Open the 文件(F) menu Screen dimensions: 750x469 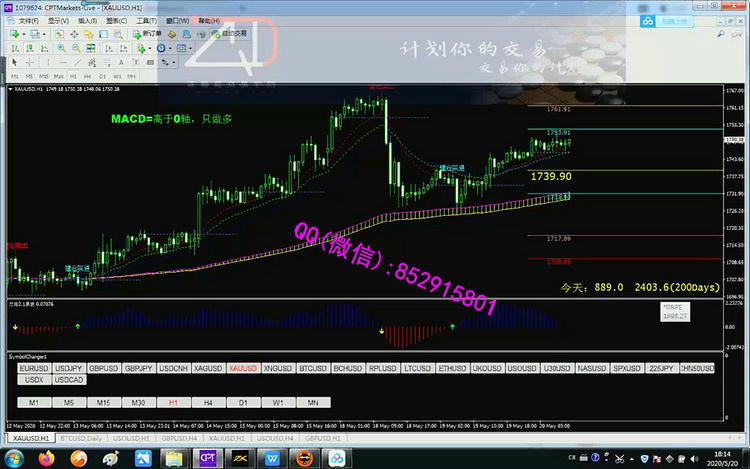[x=28, y=20]
